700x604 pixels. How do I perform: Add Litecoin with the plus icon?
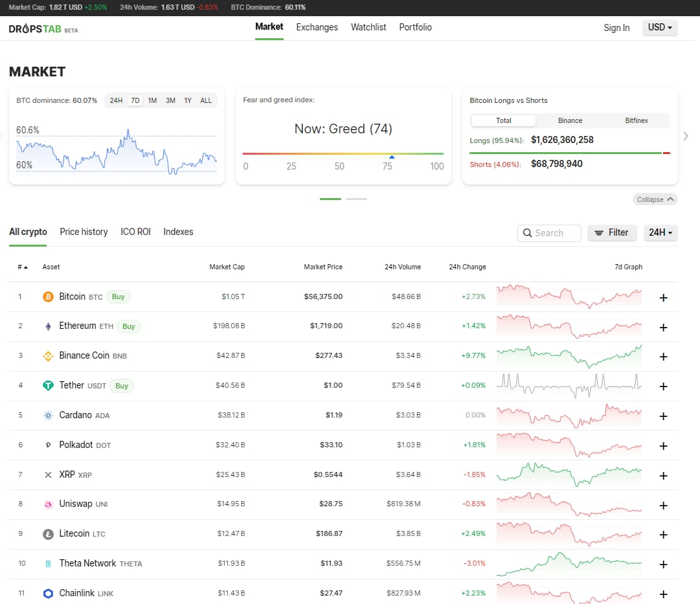(x=663, y=535)
